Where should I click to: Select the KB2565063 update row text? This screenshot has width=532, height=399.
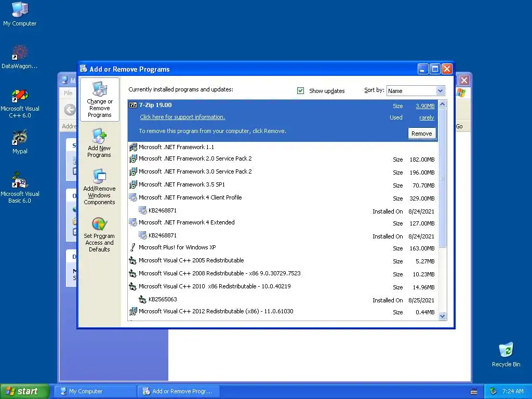[x=163, y=299]
